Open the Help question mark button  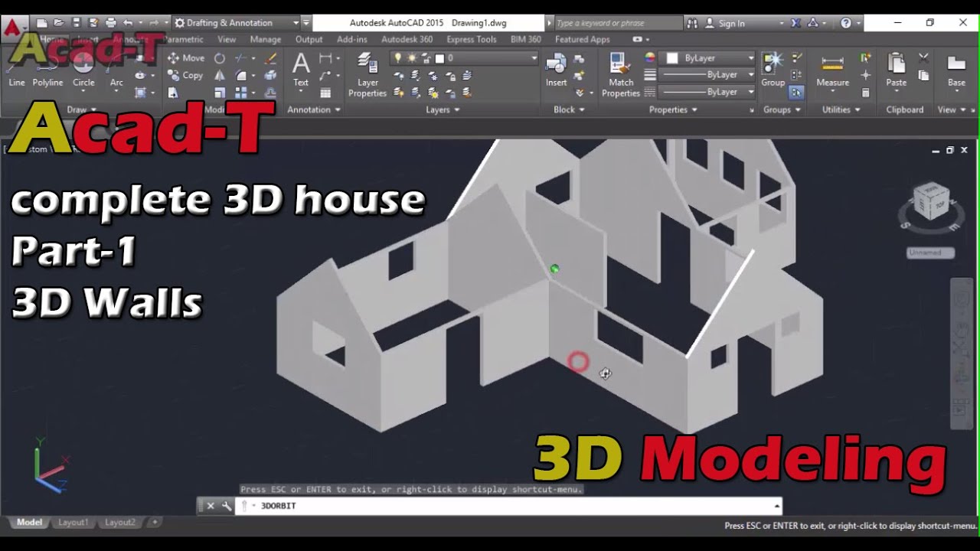click(846, 23)
